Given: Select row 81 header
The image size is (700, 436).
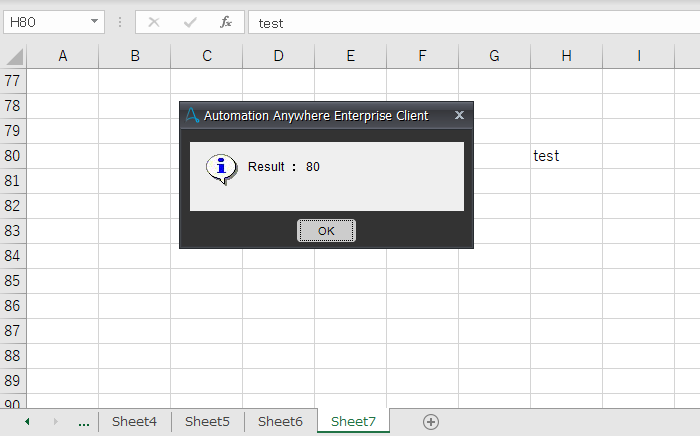Looking at the screenshot, I should tap(13, 181).
